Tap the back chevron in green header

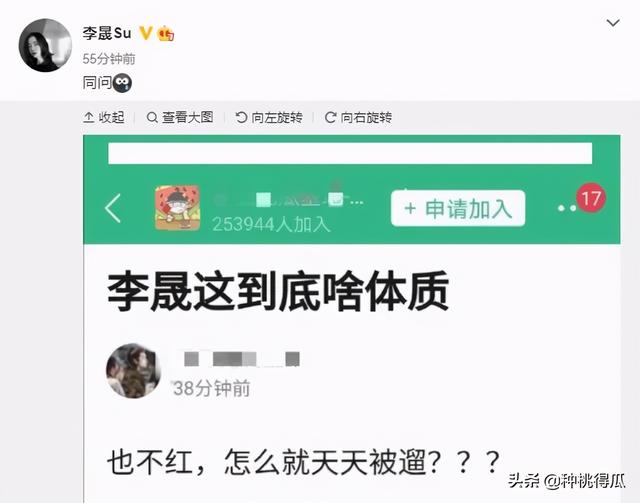tap(113, 208)
